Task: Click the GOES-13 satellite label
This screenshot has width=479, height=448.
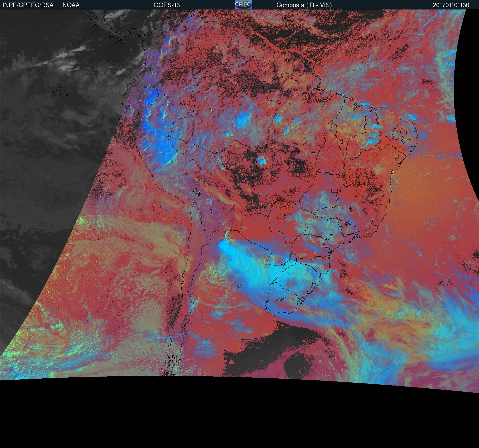Action: [167, 5]
